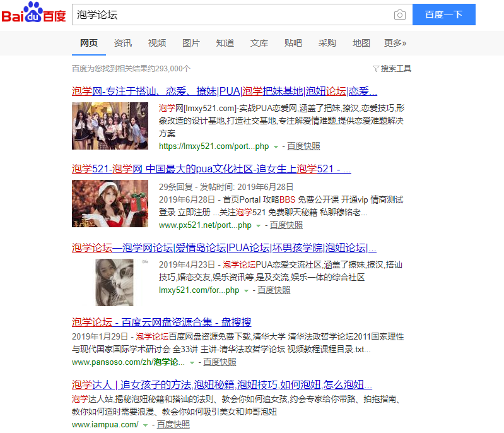
Task: Click snippet date 2019年1月29日
Action: click(100, 337)
